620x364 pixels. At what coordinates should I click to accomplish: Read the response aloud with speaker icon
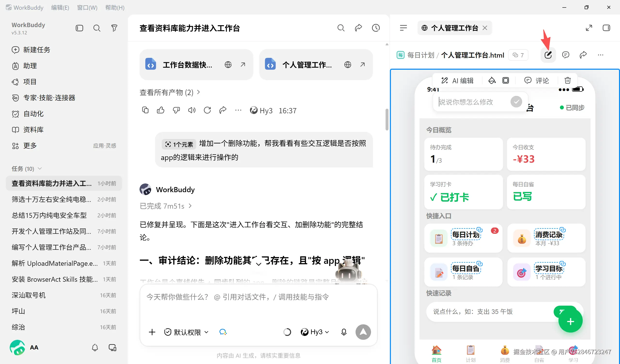coord(192,110)
